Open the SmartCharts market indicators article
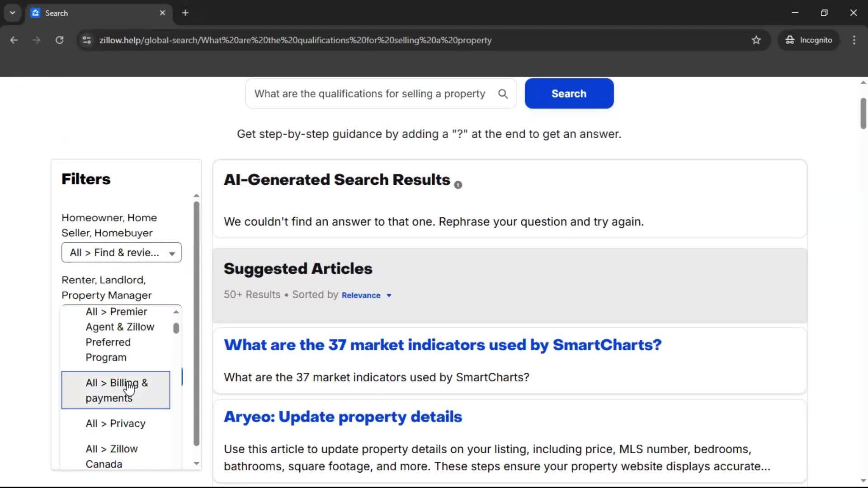Viewport: 868px width, 488px height. (442, 345)
